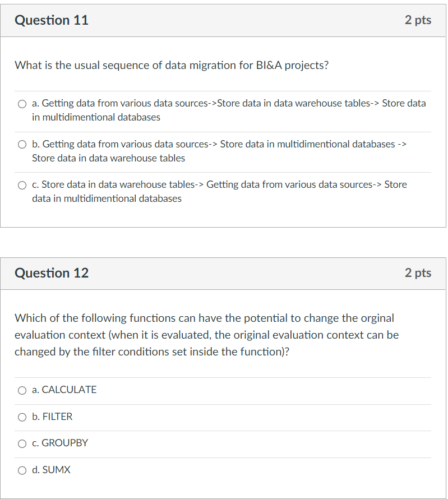The image size is (448, 499).
Task: Choose the GROUPBY option in Question 12
Action: click(21, 443)
